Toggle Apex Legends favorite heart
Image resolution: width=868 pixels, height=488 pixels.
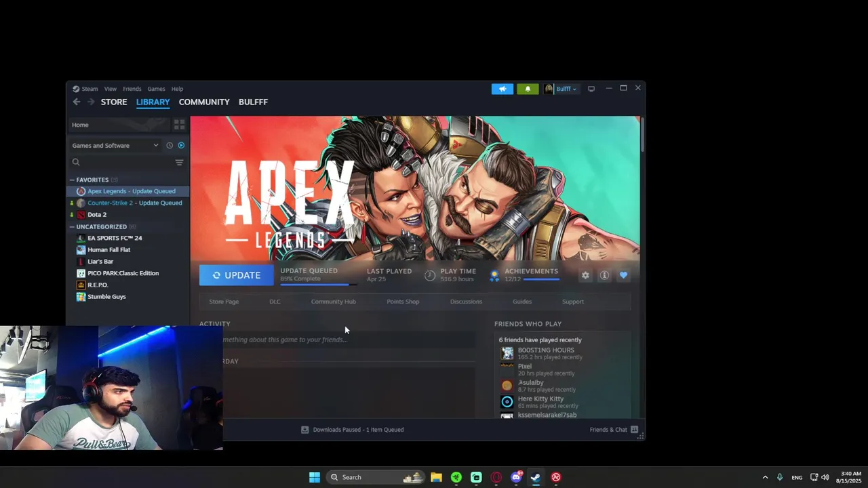click(x=623, y=275)
